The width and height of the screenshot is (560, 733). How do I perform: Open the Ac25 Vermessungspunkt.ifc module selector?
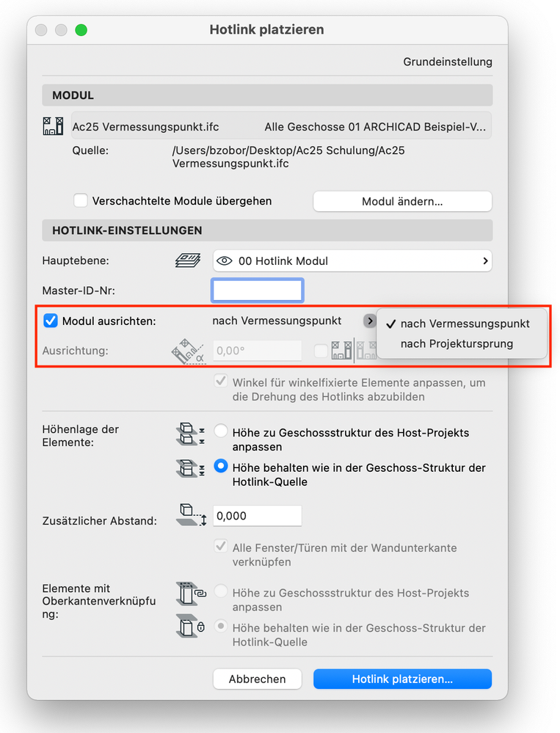(281, 126)
